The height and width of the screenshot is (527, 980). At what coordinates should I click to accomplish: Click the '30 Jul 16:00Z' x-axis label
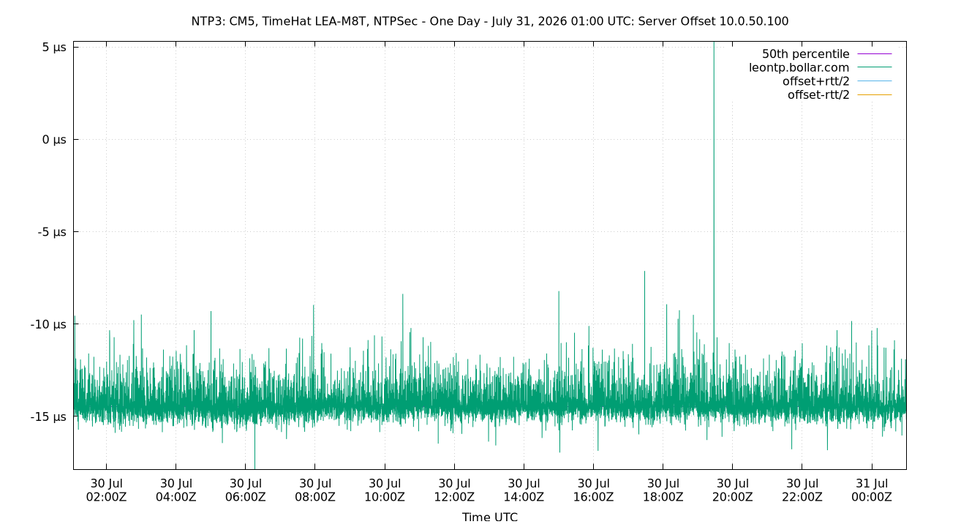coord(593,490)
